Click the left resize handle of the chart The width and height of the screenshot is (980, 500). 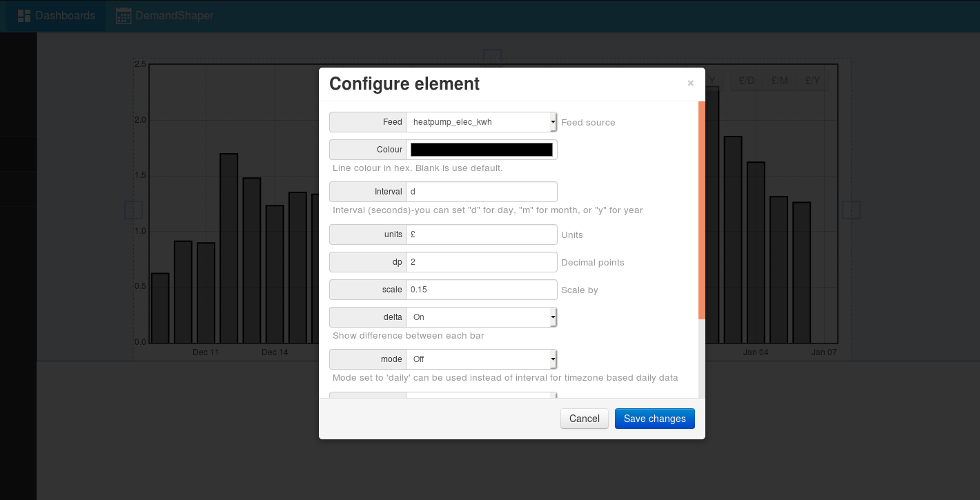133,210
